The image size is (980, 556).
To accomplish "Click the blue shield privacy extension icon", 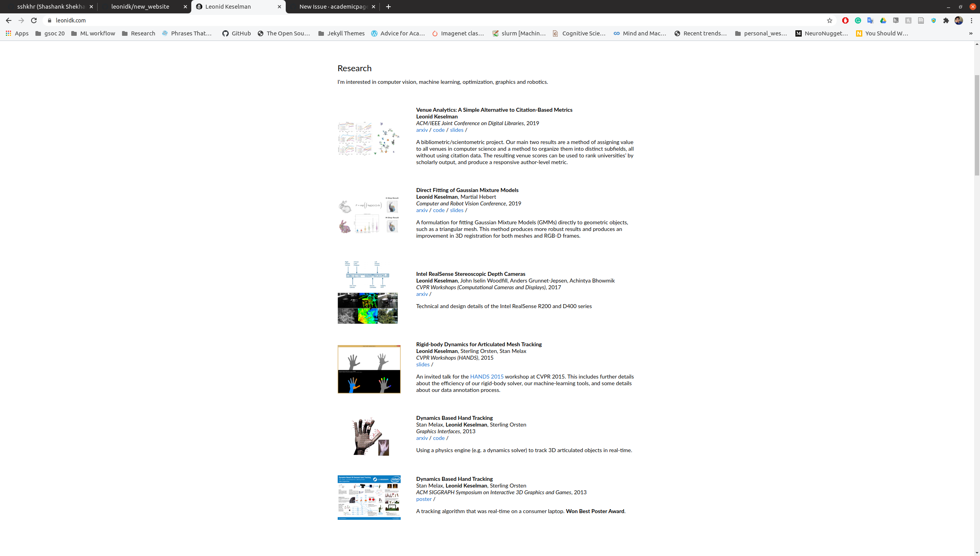I will (x=933, y=20).
